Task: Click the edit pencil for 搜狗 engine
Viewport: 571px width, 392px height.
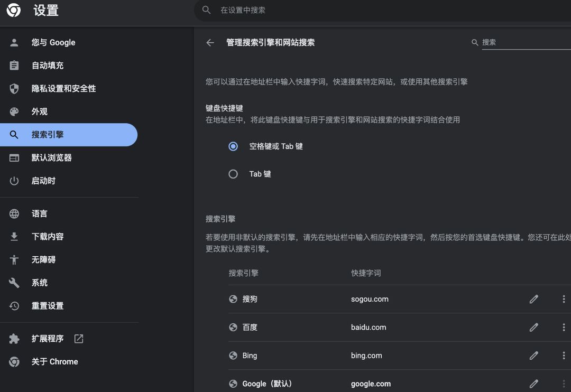Action: pos(533,298)
